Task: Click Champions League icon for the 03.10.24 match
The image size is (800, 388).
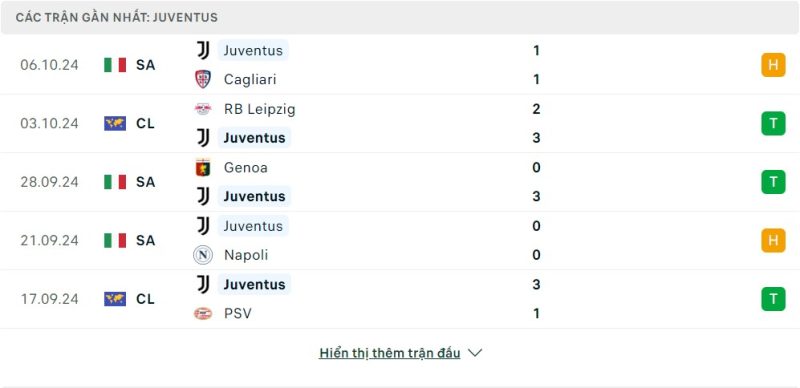Action: (115, 124)
